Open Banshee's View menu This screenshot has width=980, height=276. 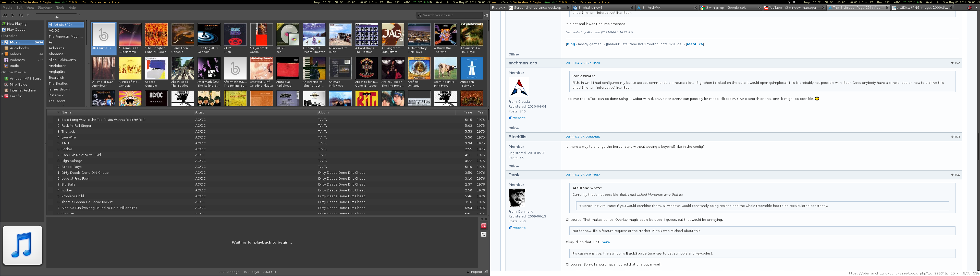point(30,8)
